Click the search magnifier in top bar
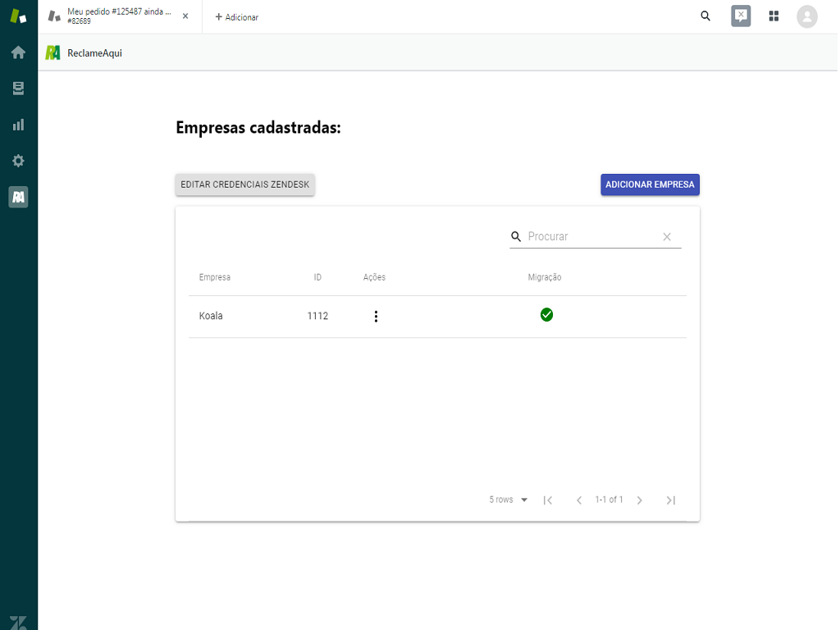 coord(705,16)
